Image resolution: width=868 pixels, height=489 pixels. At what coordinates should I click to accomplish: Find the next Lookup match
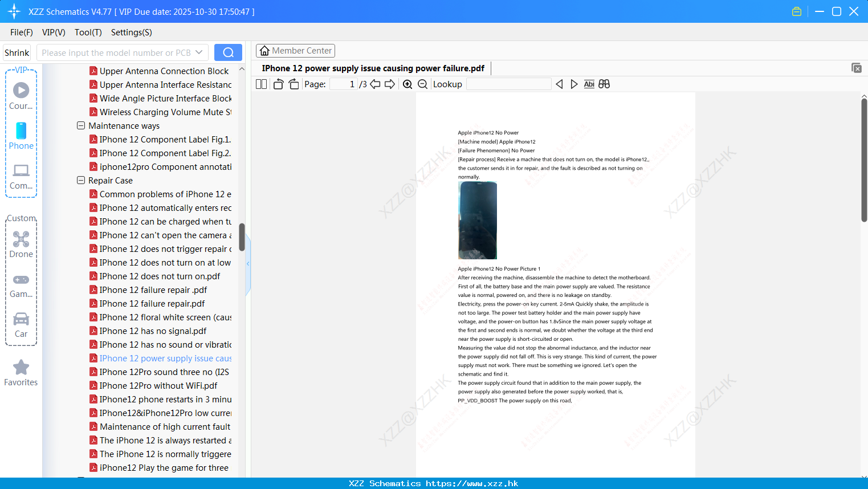tap(574, 84)
